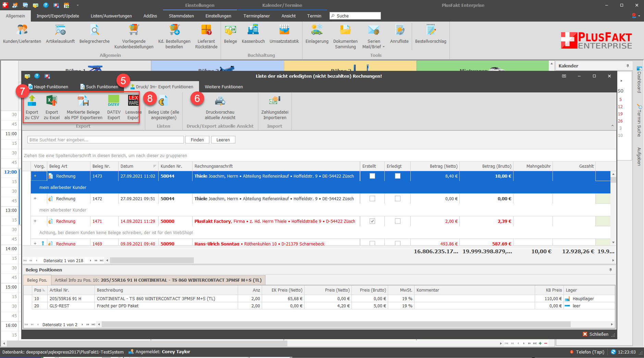The image size is (644, 358).
Task: Go to next record in Datensatz 1 von 218
Action: (90, 260)
